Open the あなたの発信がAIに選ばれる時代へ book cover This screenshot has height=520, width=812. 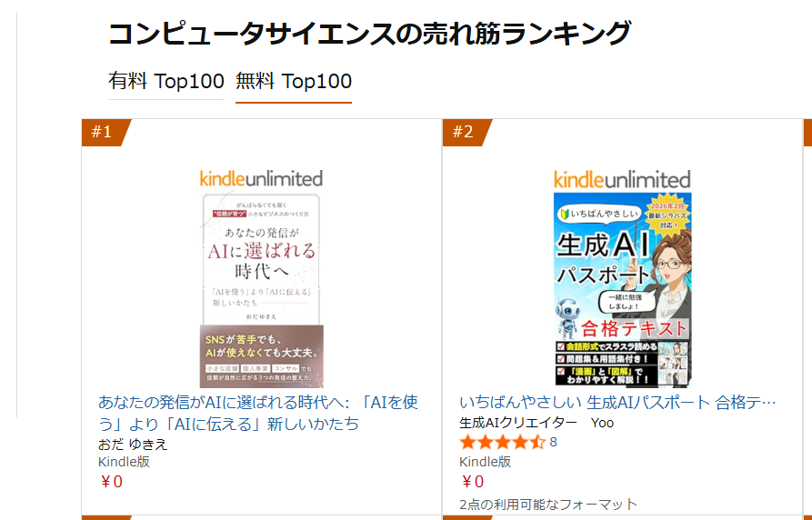click(261, 291)
